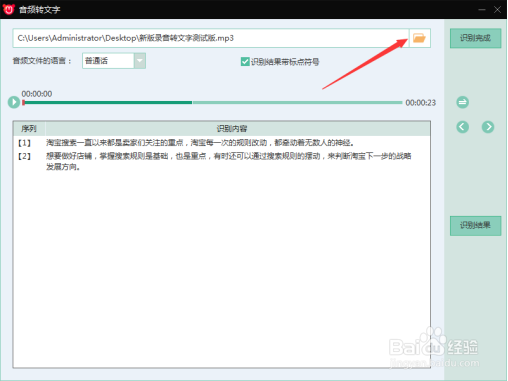Toggle 识别结果带标点符号 checkbox
508x381 pixels.
tap(245, 62)
